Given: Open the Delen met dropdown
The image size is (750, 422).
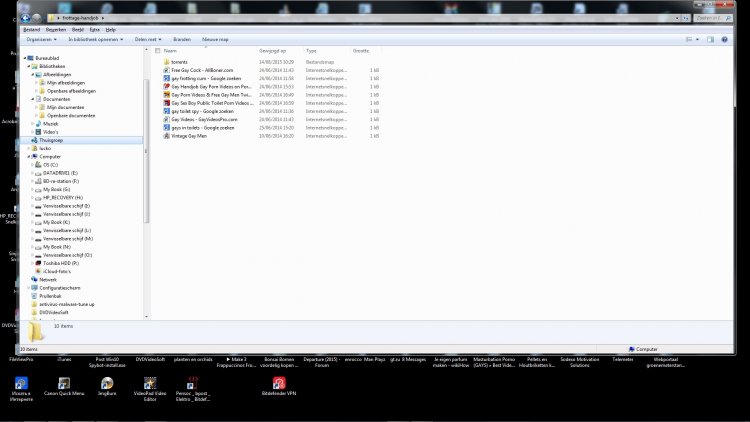Looking at the screenshot, I should 148,40.
